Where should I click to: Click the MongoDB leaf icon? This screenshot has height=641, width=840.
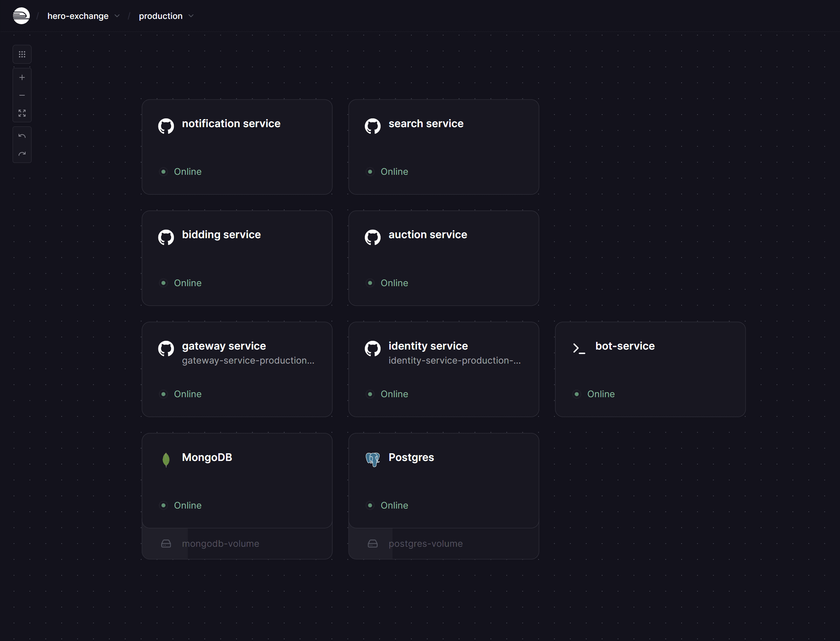coord(166,460)
